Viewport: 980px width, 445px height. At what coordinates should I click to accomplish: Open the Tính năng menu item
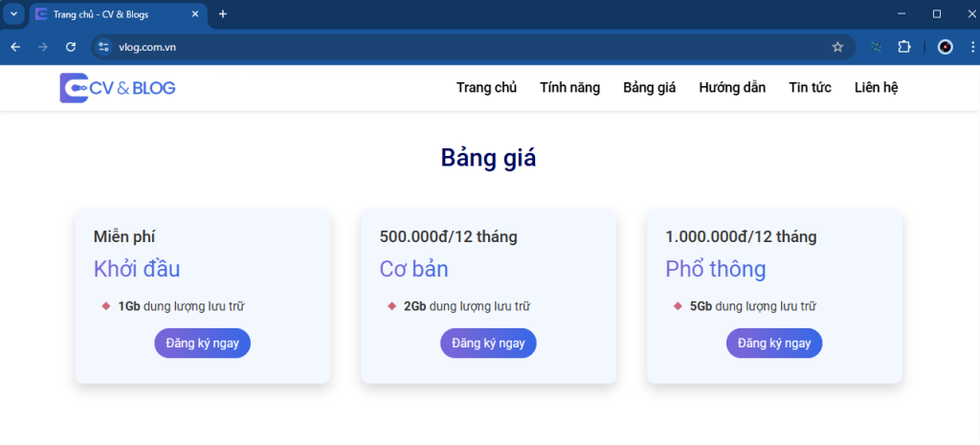coord(570,88)
